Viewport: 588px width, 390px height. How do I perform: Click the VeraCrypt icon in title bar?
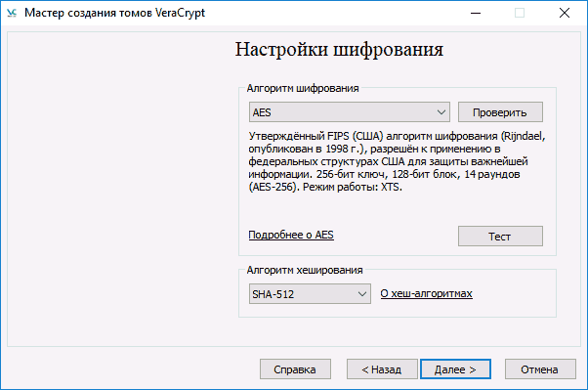(x=12, y=13)
